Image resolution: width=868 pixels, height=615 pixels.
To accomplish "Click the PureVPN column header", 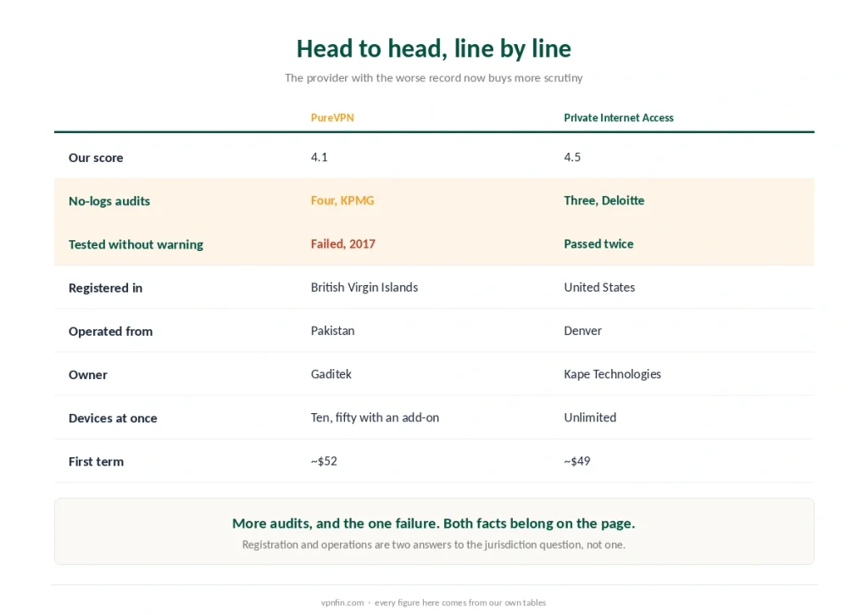I will 332,117.
